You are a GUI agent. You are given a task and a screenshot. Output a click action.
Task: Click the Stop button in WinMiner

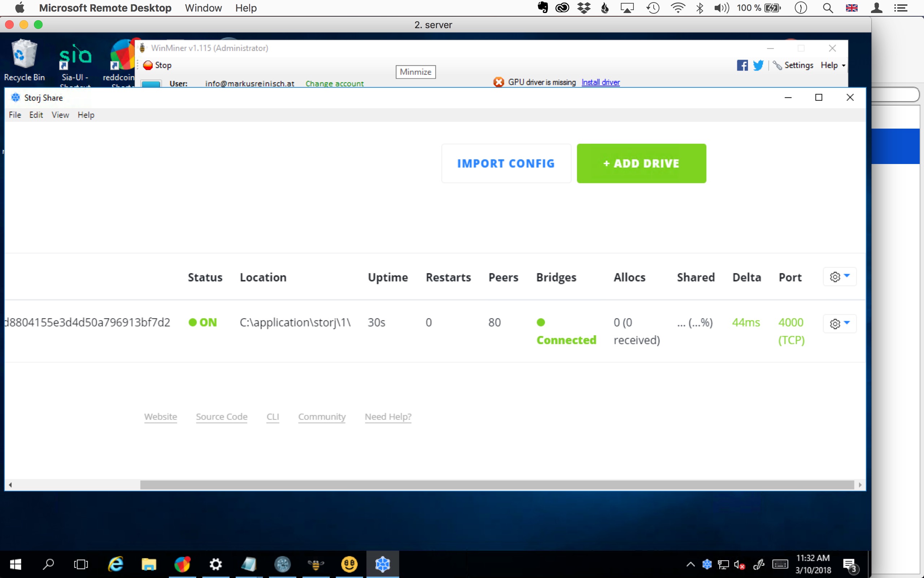tap(157, 65)
